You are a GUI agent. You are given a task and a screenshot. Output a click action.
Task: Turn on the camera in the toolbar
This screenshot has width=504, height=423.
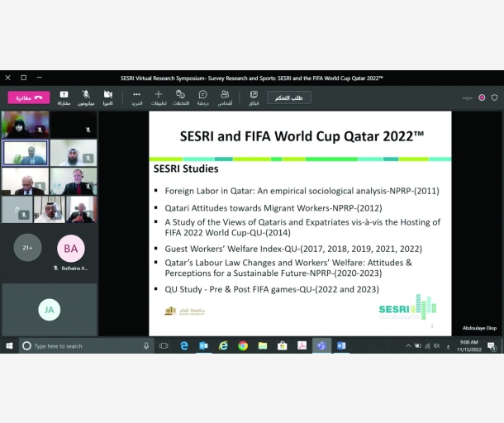108,97
